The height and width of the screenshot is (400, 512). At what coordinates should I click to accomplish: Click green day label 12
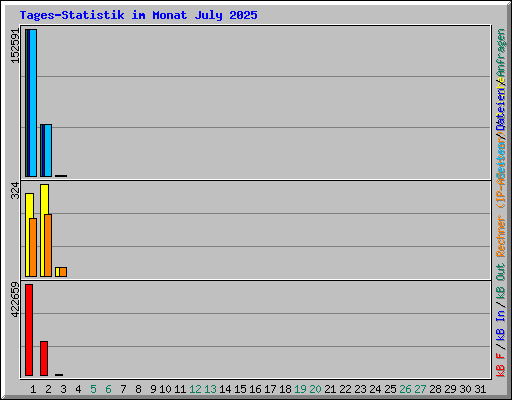pyautogui.click(x=195, y=389)
